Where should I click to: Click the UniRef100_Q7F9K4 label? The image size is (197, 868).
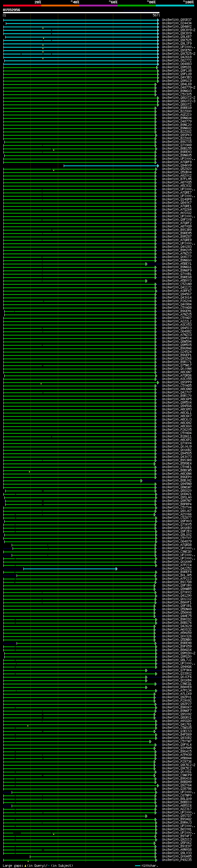point(177,670)
